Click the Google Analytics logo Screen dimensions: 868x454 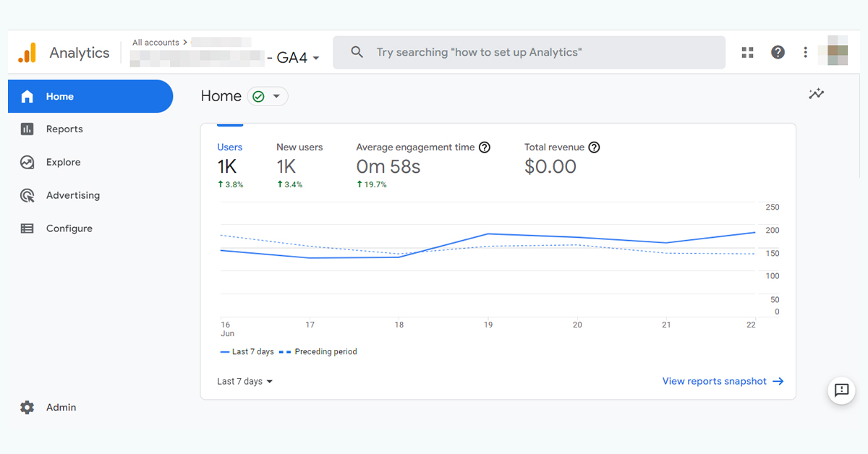tap(27, 53)
